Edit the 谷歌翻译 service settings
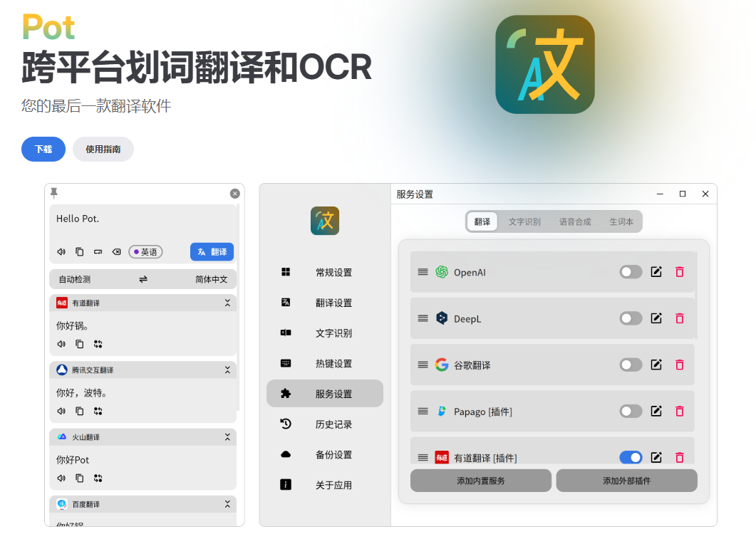 point(656,365)
